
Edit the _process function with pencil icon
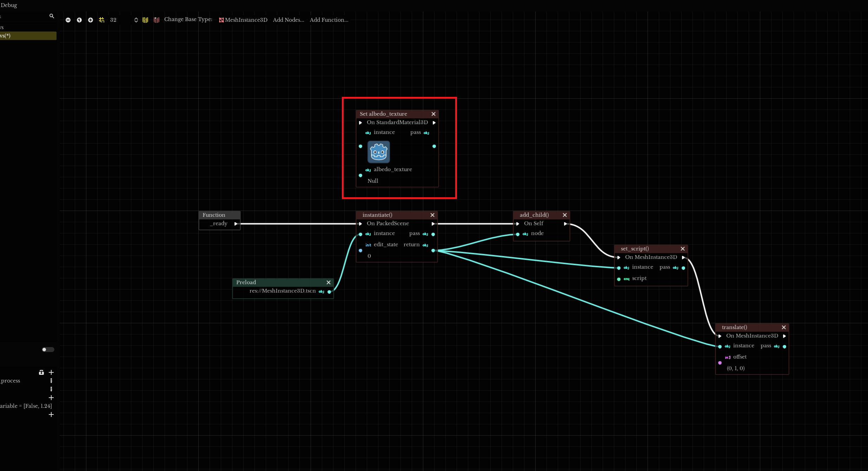tap(51, 381)
